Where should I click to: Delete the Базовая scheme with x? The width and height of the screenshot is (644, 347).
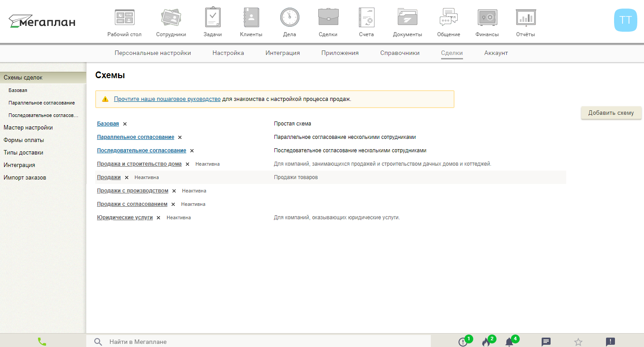tap(125, 124)
